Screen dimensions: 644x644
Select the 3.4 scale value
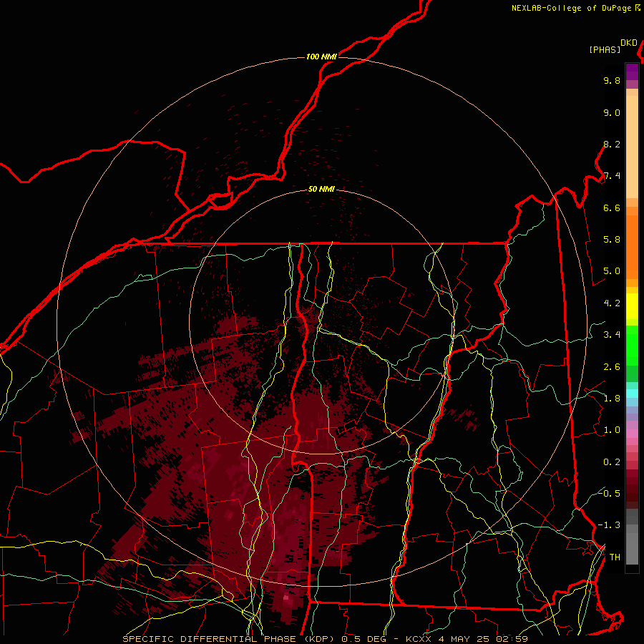pyautogui.click(x=612, y=335)
